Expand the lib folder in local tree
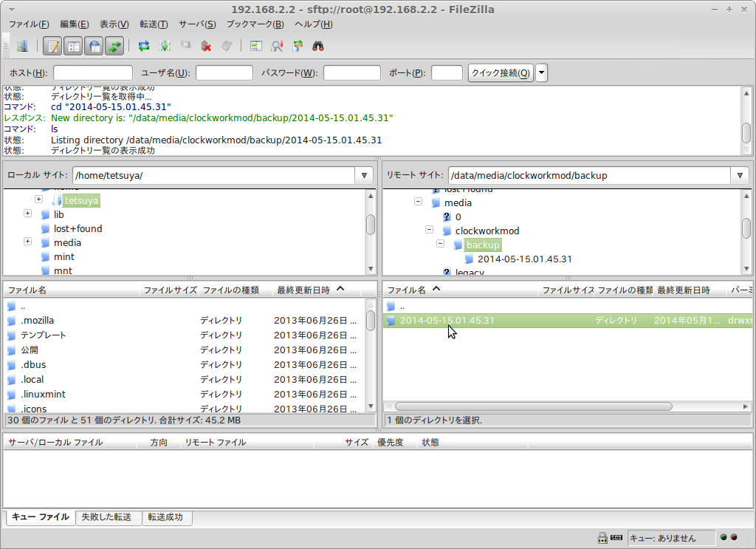 pos(27,214)
